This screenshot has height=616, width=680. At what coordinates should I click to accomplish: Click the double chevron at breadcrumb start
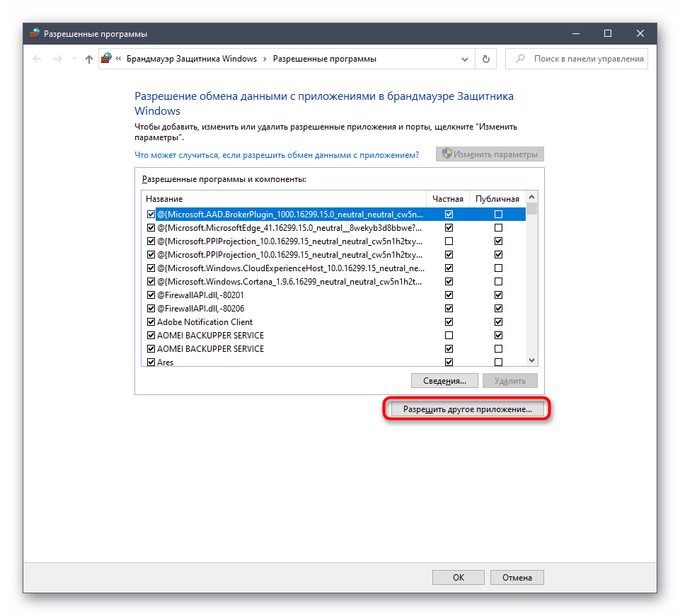(119, 59)
